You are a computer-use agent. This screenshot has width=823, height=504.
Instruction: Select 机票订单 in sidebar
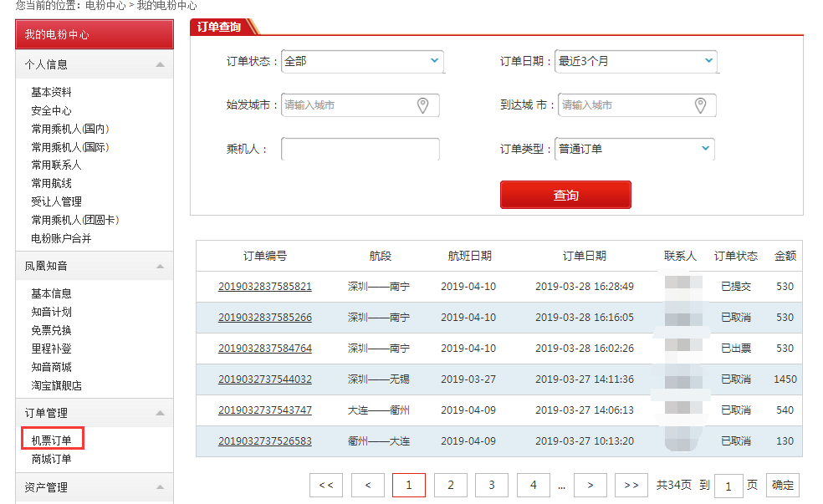52,440
